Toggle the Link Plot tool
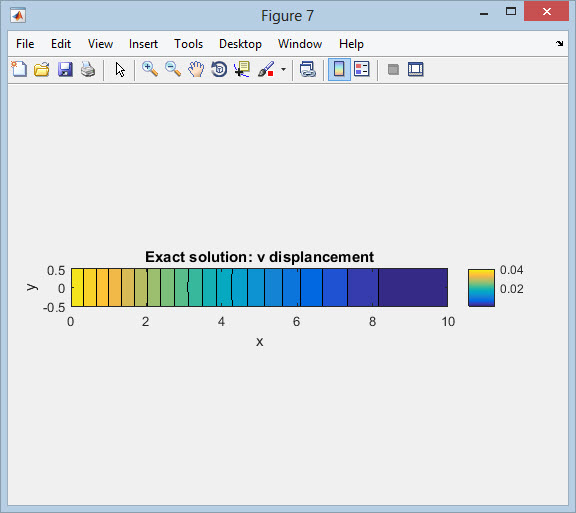 pos(307,69)
